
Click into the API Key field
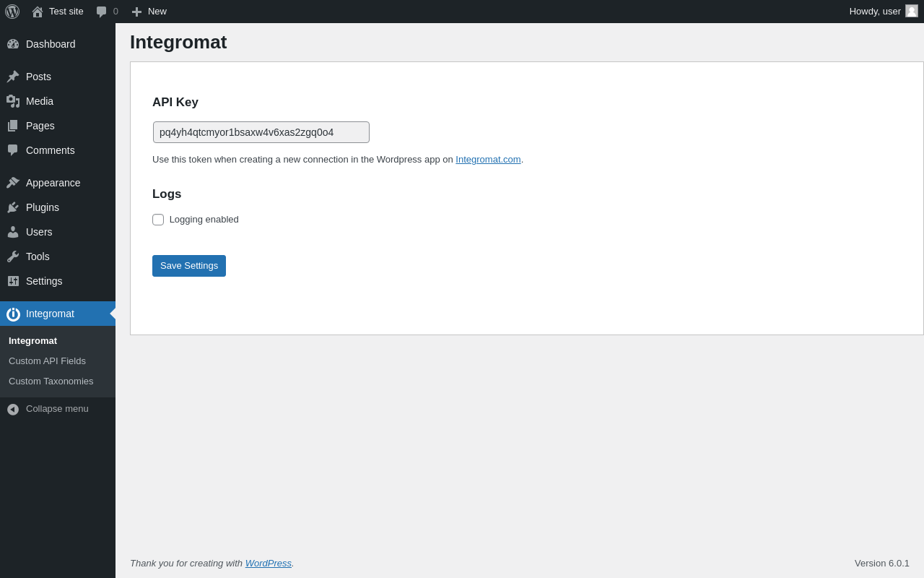261,132
